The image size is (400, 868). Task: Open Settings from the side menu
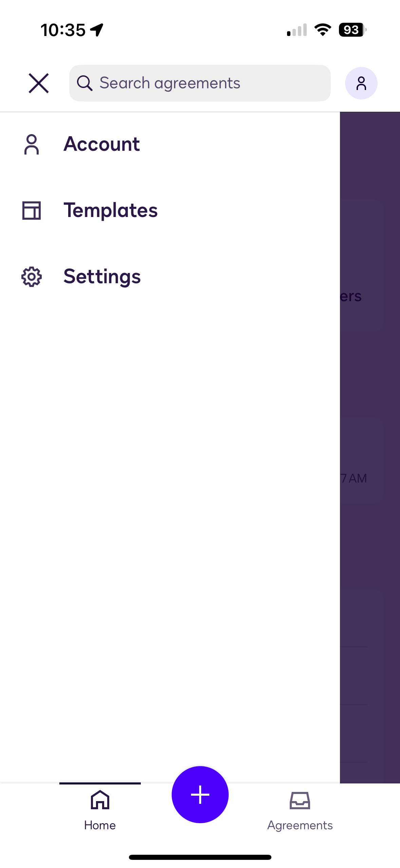click(x=102, y=276)
